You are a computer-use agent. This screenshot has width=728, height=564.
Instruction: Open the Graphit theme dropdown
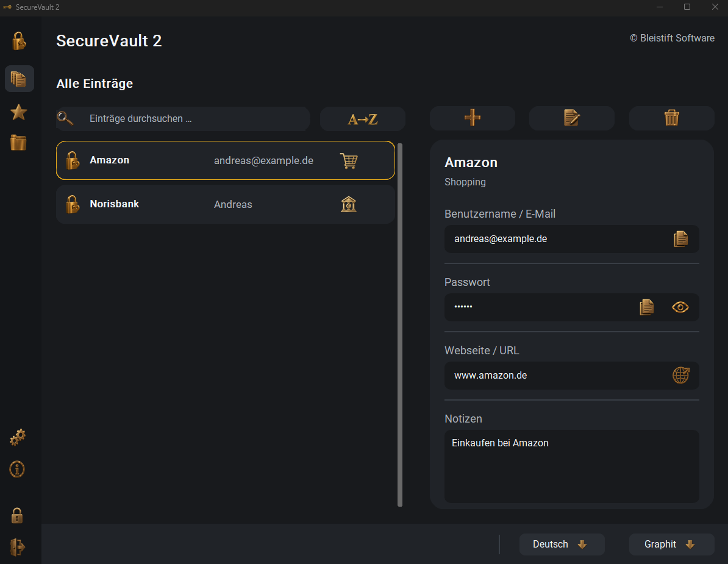tap(671, 544)
